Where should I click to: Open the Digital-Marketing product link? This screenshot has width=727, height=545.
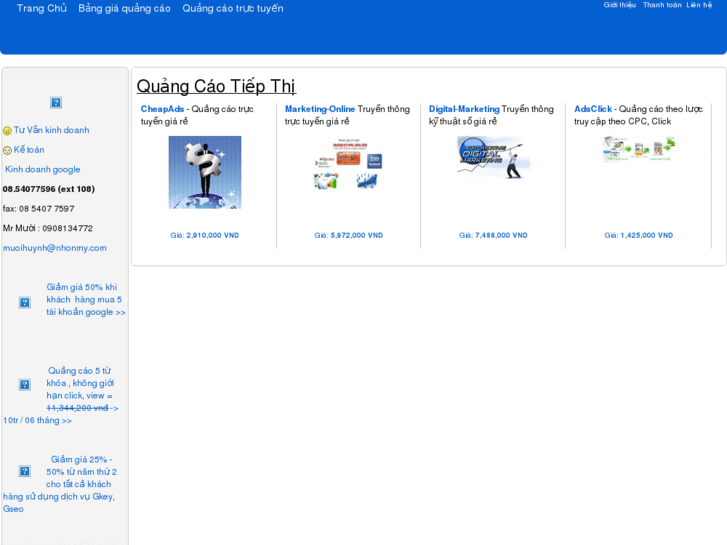[464, 109]
